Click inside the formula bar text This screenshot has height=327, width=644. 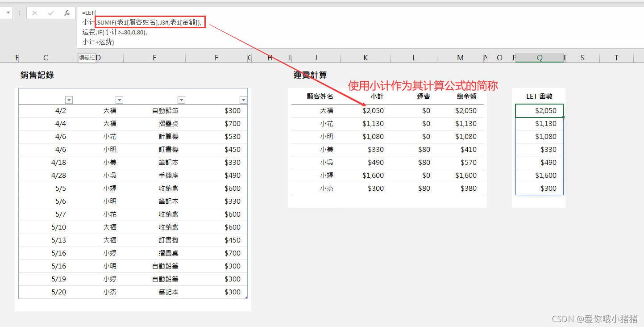[x=360, y=27]
